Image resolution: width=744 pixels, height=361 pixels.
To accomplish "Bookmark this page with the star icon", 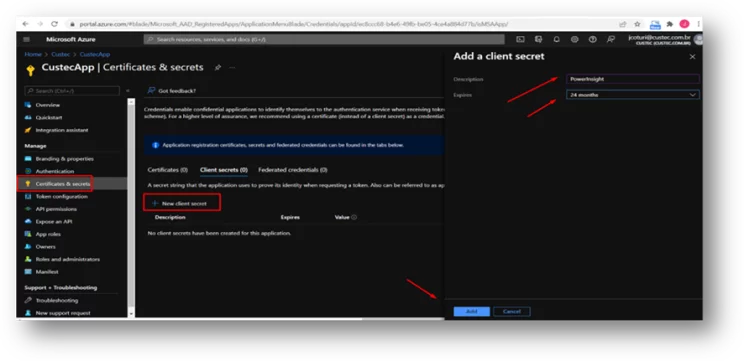I will (637, 24).
